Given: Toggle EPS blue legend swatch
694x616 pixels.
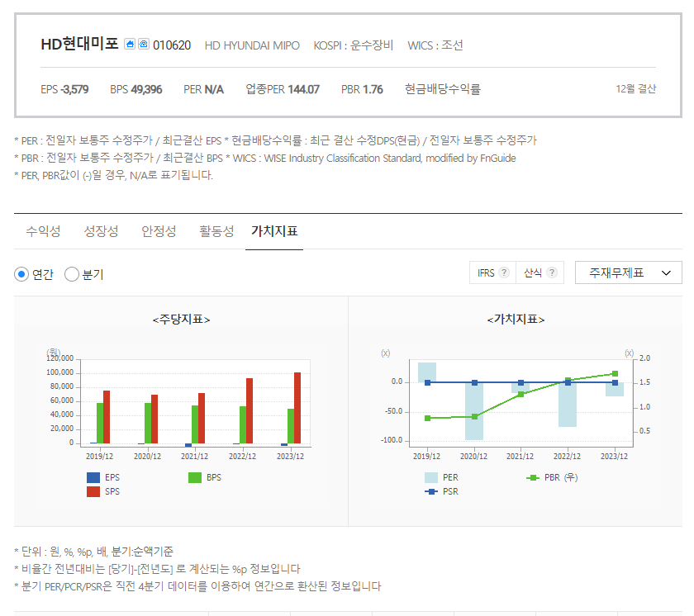Looking at the screenshot, I should point(93,477).
